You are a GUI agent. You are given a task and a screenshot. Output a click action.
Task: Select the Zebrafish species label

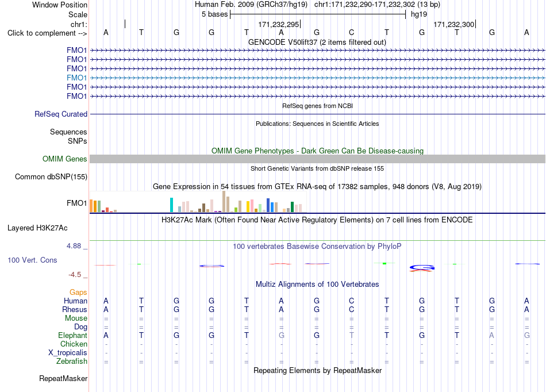pyautogui.click(x=72, y=362)
